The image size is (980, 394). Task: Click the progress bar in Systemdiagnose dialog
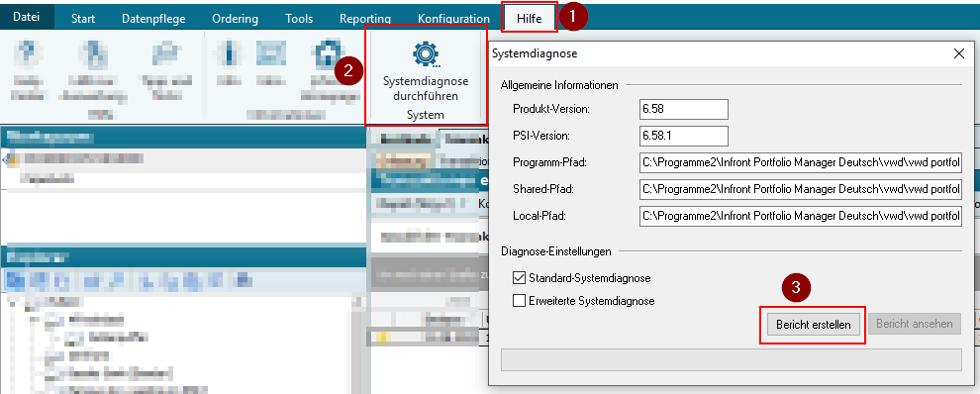[732, 359]
